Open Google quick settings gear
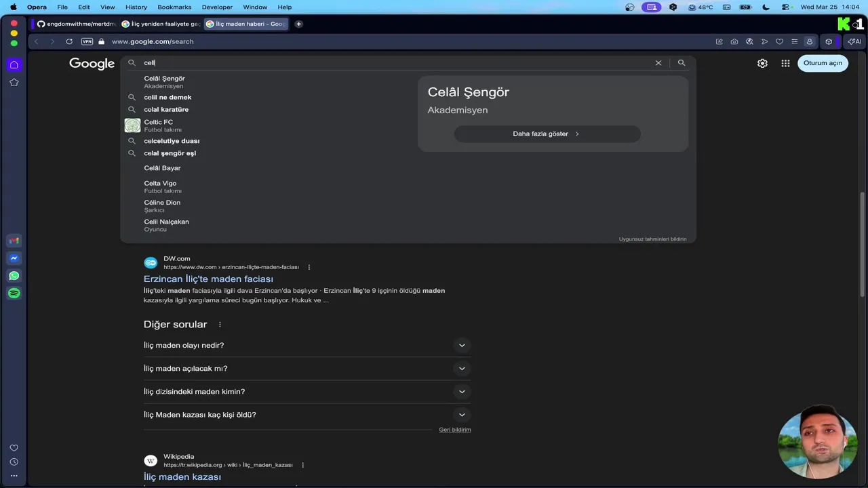Viewport: 868px width, 488px height. click(x=762, y=63)
